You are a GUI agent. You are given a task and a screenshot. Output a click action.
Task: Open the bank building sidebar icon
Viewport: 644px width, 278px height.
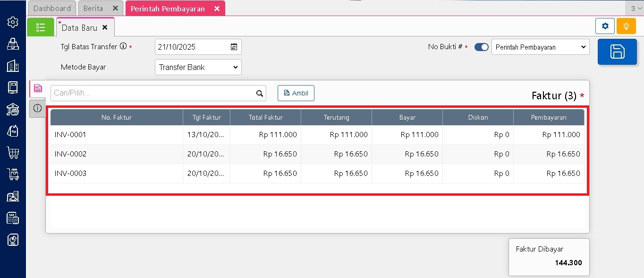click(x=13, y=109)
